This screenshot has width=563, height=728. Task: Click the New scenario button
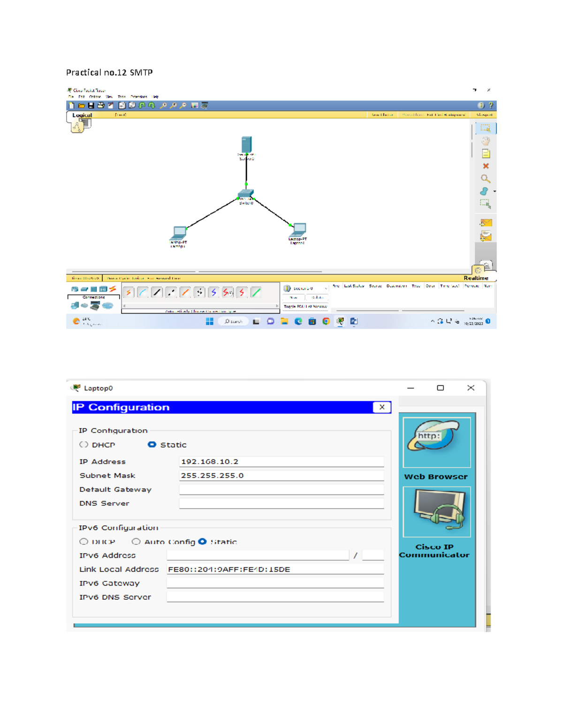coord(294,297)
